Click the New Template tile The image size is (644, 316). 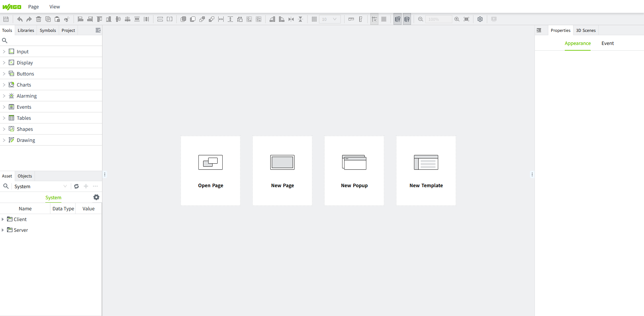click(426, 171)
